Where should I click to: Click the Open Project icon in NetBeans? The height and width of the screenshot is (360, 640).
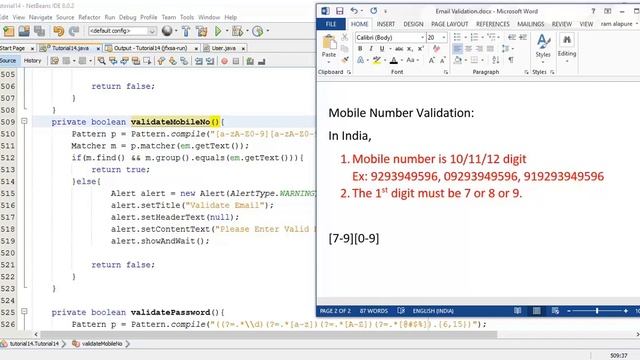(24, 31)
